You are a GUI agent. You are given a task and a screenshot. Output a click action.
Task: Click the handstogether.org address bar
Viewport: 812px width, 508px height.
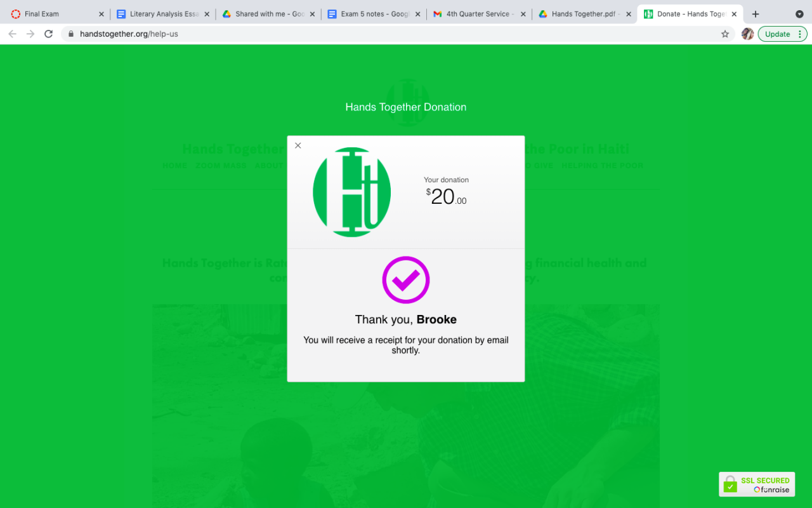398,34
